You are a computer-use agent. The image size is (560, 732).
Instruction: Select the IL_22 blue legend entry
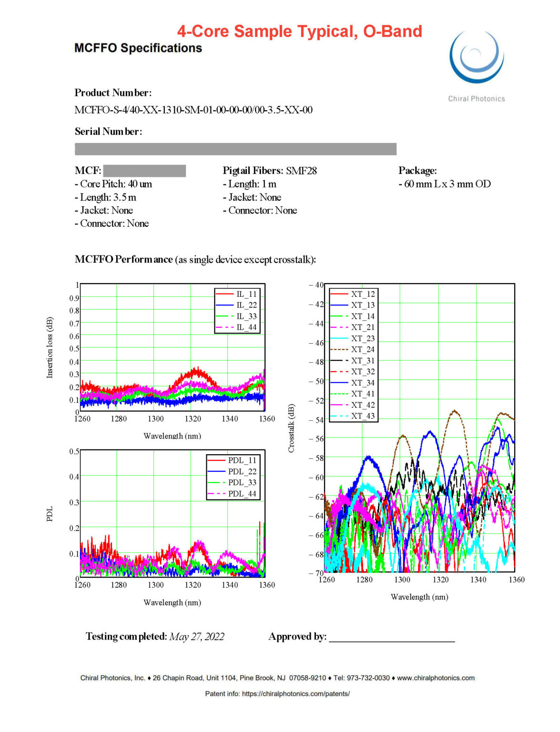[237, 305]
